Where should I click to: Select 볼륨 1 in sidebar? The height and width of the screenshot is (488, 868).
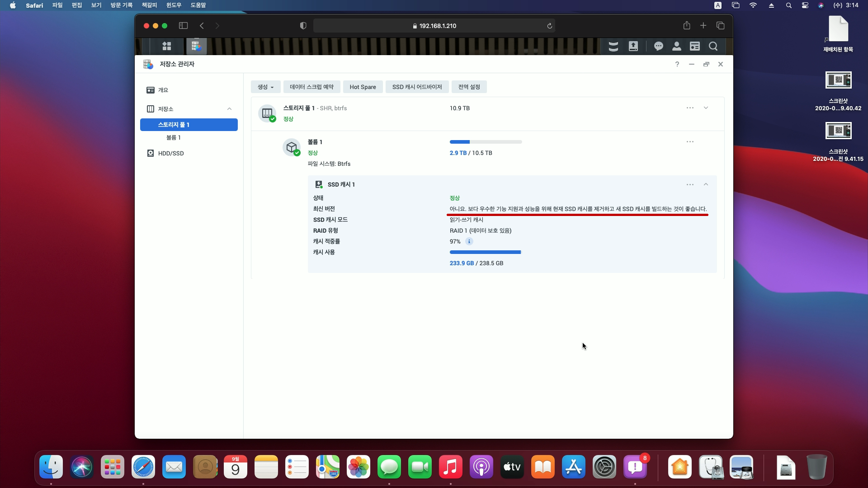tap(174, 137)
